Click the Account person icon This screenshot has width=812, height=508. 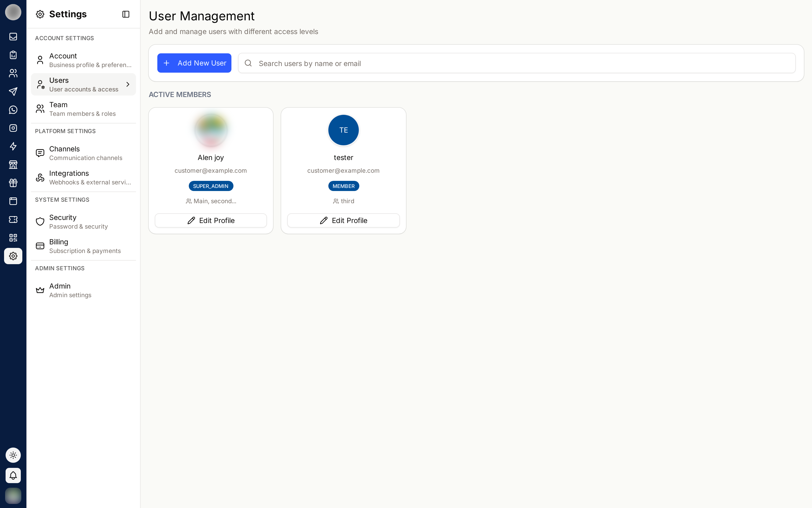point(40,60)
